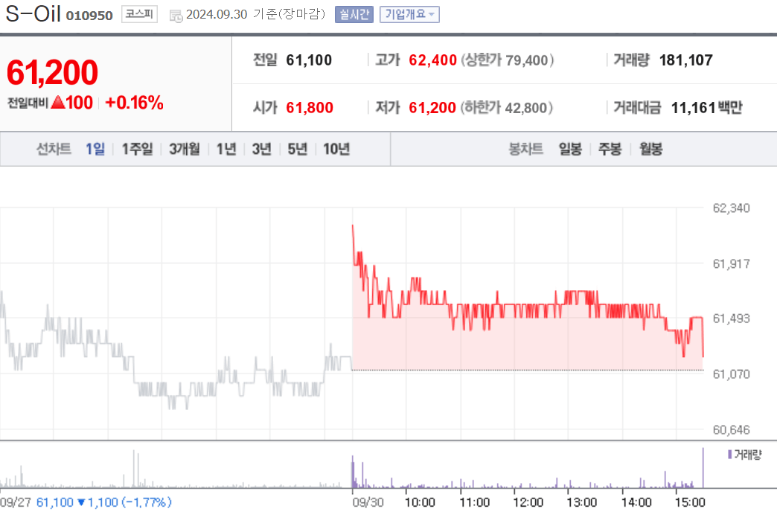Viewport: 777px width, 532px height.
Task: Select the 5년 line chart tab
Action: (x=297, y=149)
